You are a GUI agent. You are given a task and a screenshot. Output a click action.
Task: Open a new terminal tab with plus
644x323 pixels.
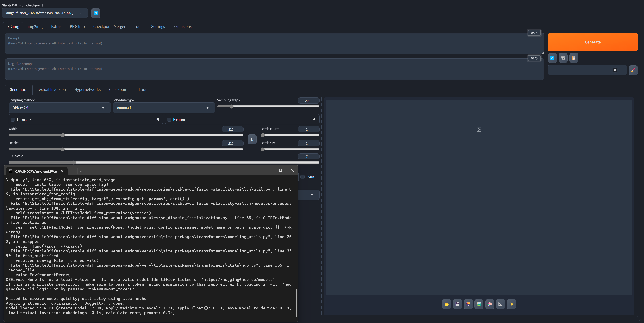point(73,171)
